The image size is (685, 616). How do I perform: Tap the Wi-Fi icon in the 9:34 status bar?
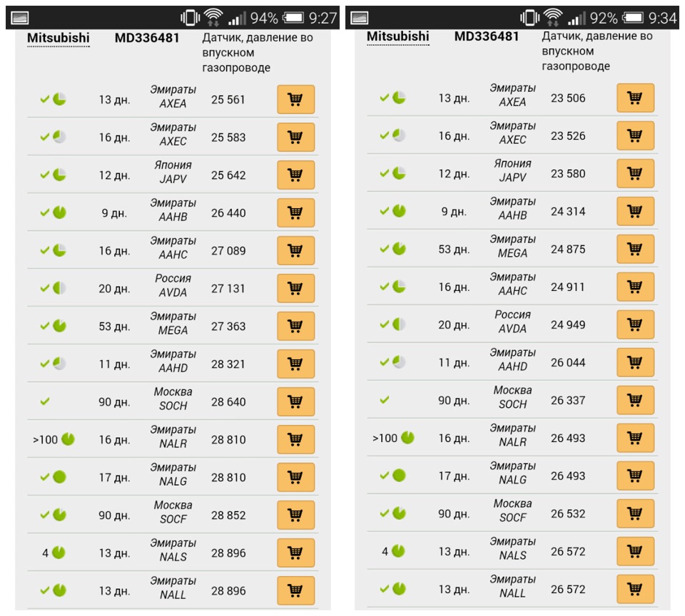coord(552,17)
